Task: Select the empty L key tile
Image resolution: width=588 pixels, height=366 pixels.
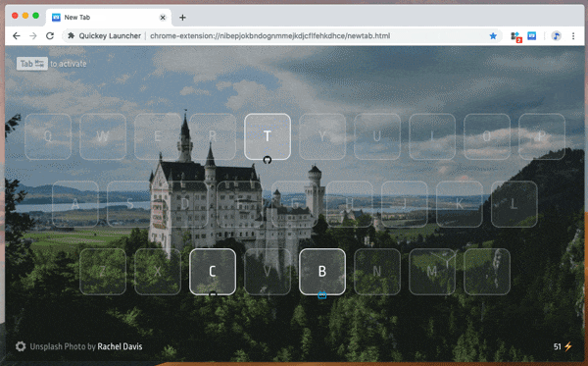Action: pos(514,204)
